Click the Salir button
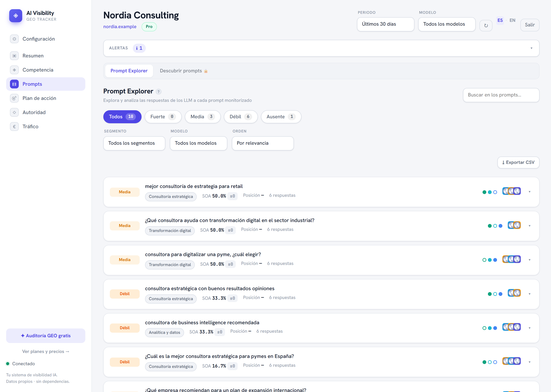 tap(530, 25)
